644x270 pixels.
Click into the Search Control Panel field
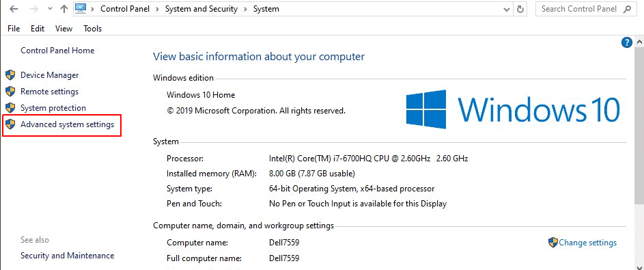[579, 9]
